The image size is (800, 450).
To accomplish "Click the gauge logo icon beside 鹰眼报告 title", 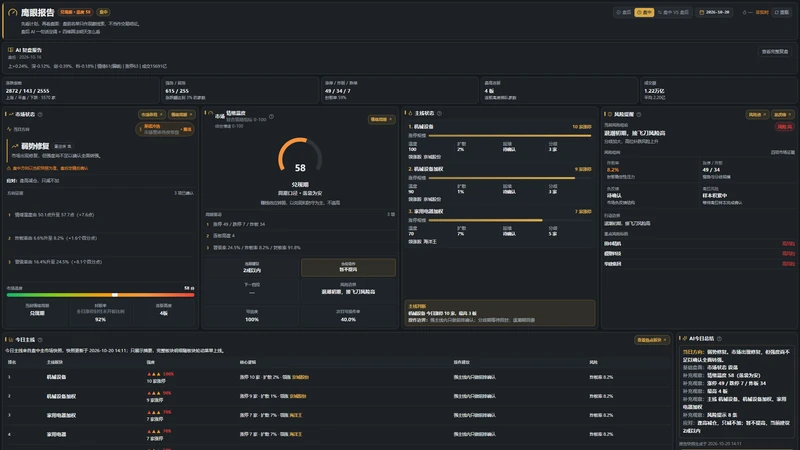I will pos(12,12).
